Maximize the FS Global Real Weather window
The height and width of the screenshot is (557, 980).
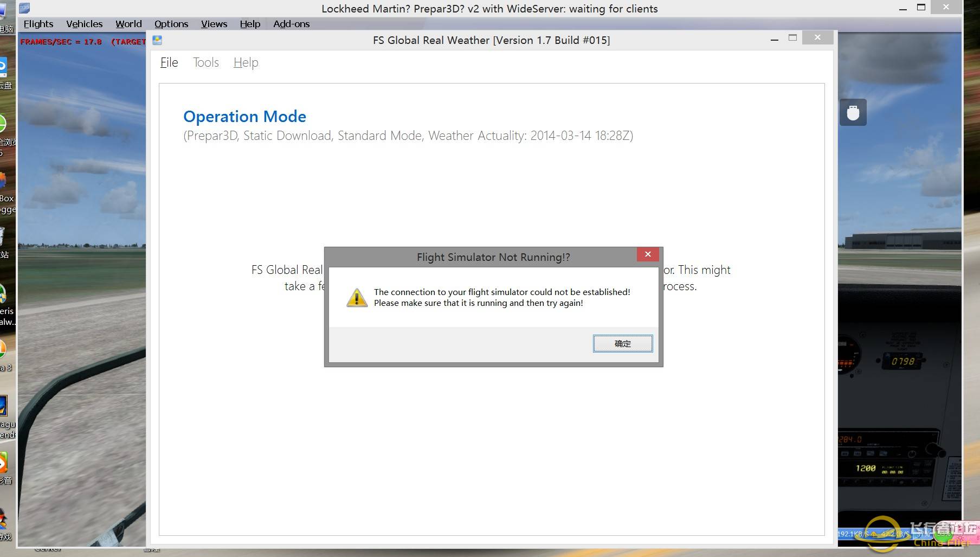tap(793, 37)
